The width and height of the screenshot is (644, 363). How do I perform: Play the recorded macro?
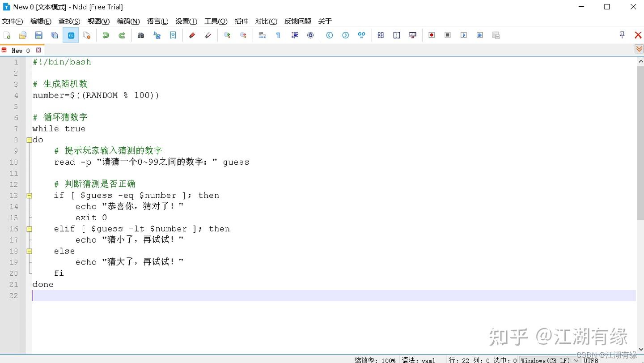pyautogui.click(x=463, y=35)
